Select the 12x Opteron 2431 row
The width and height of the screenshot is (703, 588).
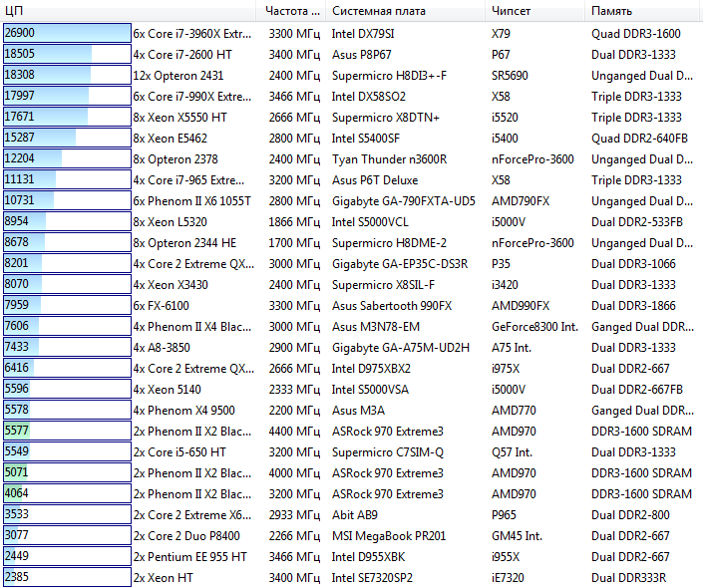351,76
